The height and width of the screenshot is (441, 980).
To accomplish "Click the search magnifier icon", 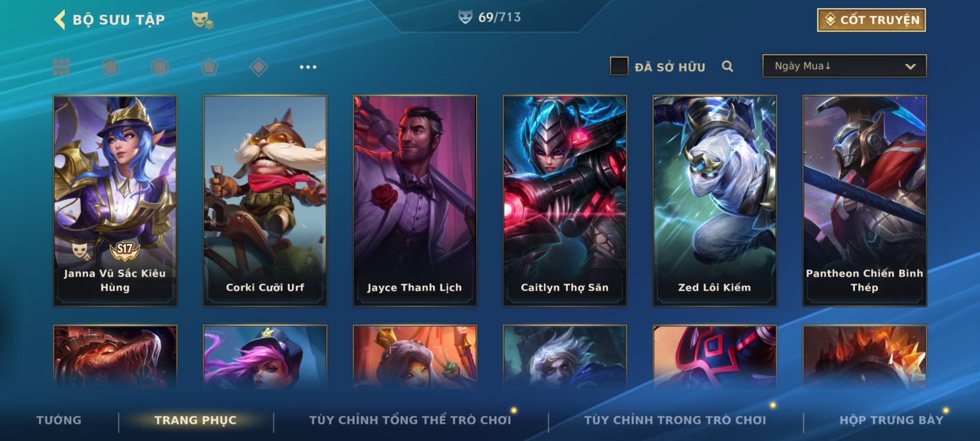I will (x=727, y=66).
